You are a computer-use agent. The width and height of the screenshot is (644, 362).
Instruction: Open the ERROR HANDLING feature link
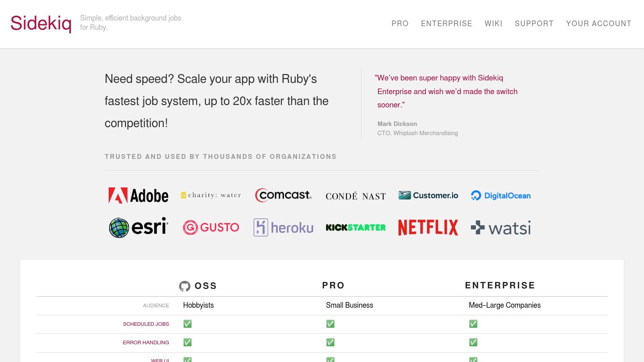(146, 342)
